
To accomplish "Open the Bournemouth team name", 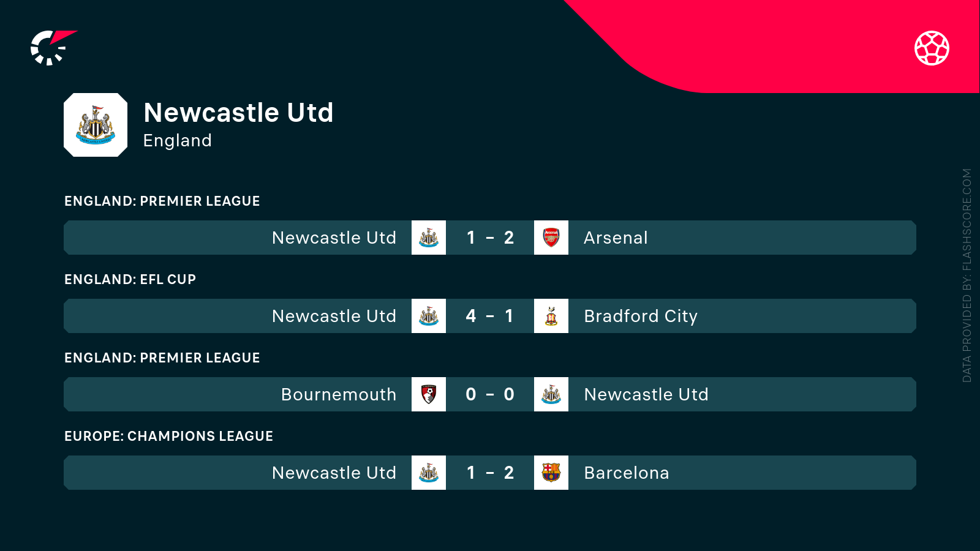I will (x=339, y=394).
